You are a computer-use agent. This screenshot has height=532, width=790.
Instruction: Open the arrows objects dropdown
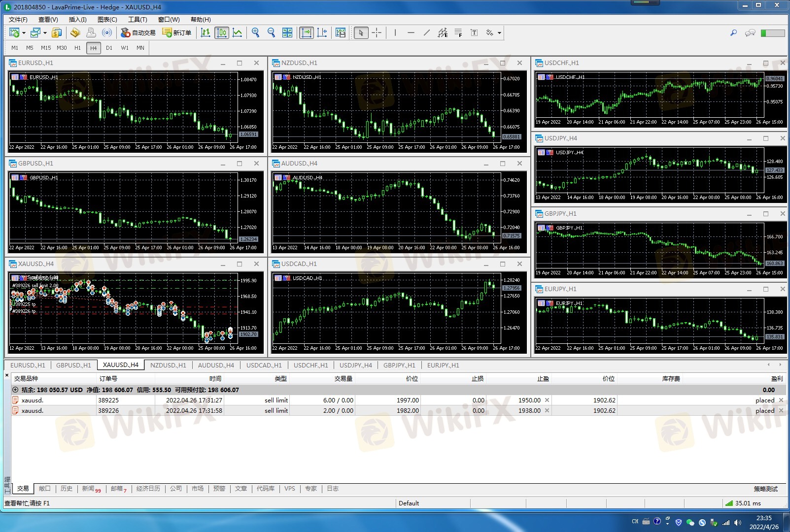click(499, 33)
